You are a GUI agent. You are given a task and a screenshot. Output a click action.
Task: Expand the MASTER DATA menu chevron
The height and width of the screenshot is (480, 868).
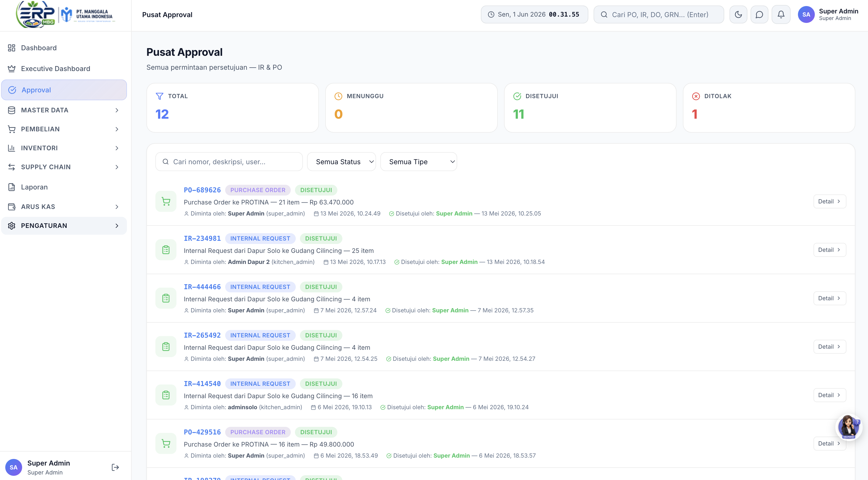click(117, 110)
